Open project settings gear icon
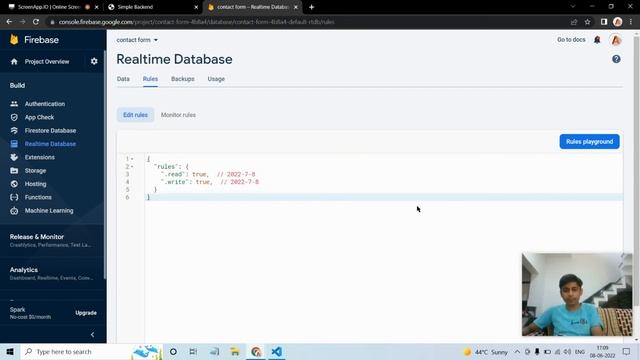The width and height of the screenshot is (640, 360). click(x=94, y=62)
